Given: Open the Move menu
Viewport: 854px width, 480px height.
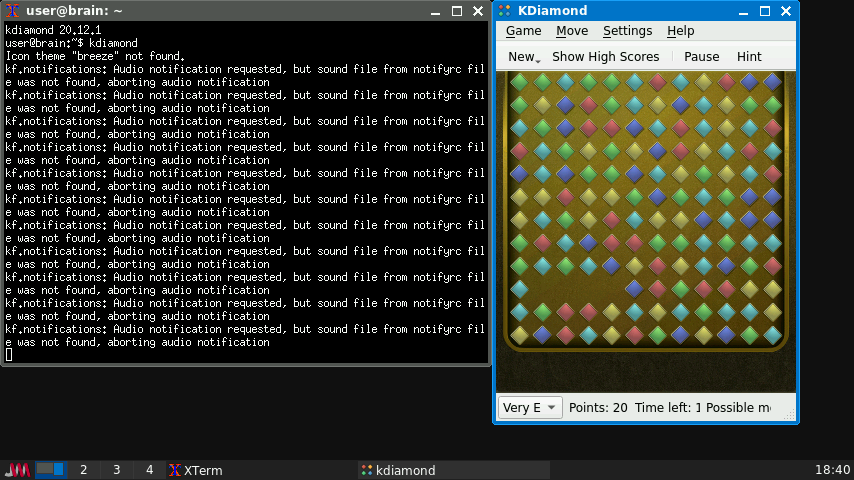Looking at the screenshot, I should 572,31.
